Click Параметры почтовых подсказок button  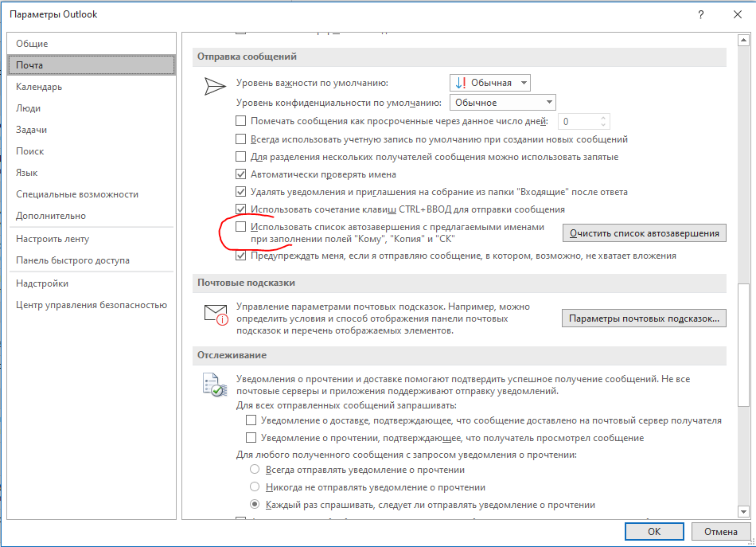coord(644,318)
